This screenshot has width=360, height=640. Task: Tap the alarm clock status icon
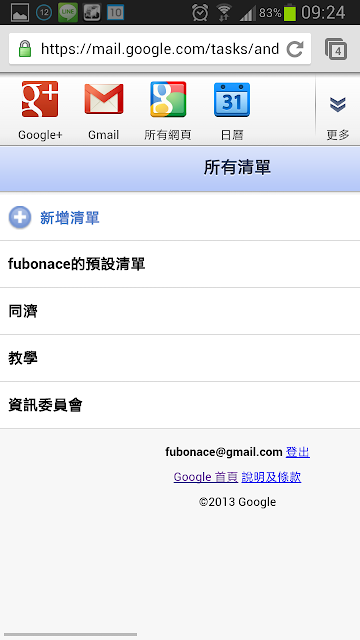coord(200,13)
